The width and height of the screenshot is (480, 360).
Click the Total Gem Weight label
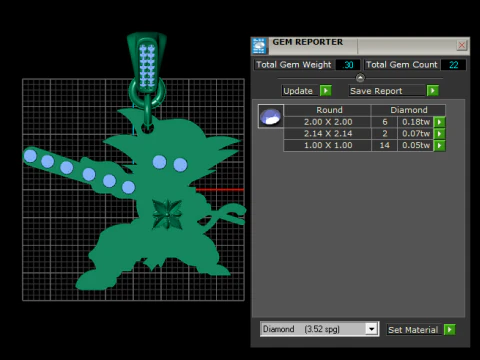point(294,65)
